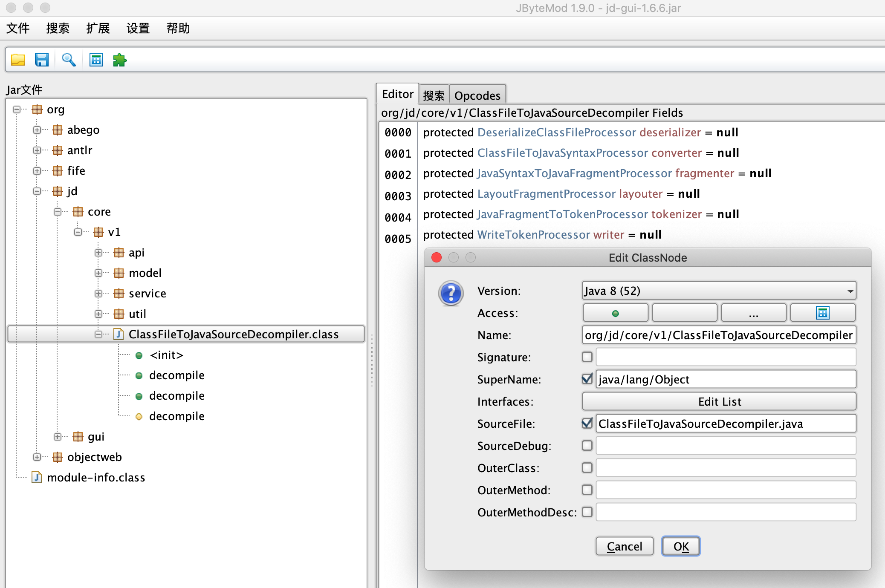This screenshot has width=885, height=588.
Task: Click the green dot access button
Action: coord(615,314)
